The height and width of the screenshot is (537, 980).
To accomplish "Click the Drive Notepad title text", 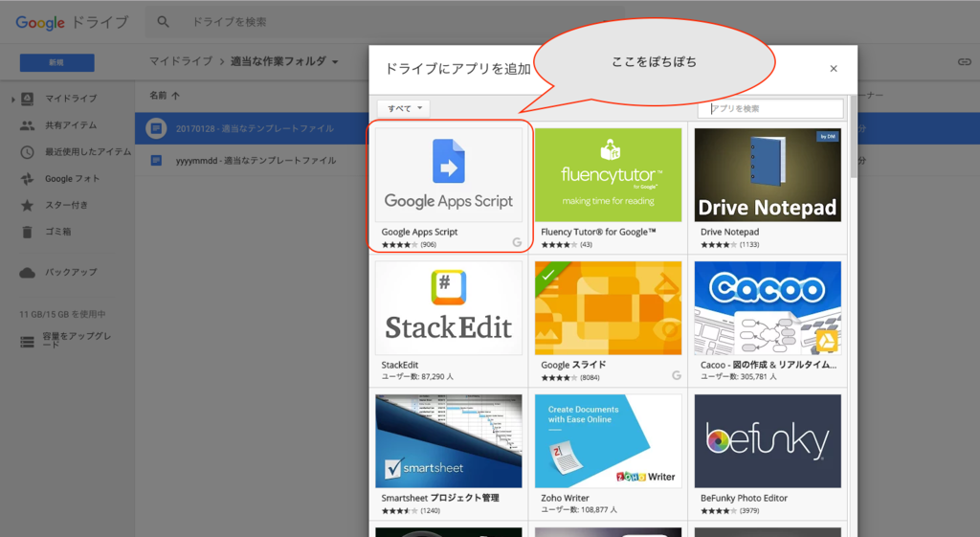I will 729,232.
